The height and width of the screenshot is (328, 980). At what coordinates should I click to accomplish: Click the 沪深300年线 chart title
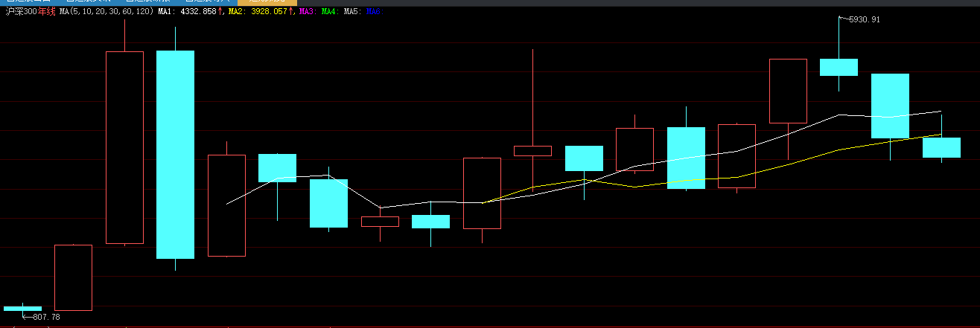point(31,12)
